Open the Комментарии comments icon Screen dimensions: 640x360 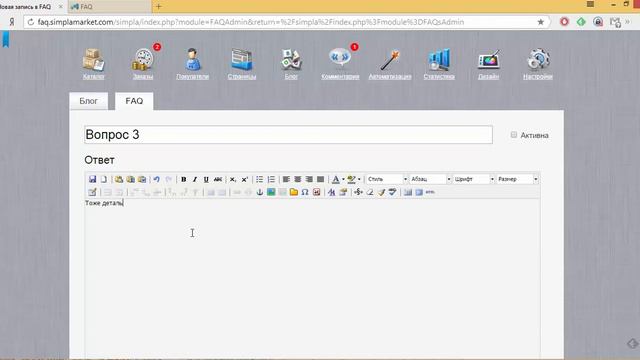pos(340,58)
